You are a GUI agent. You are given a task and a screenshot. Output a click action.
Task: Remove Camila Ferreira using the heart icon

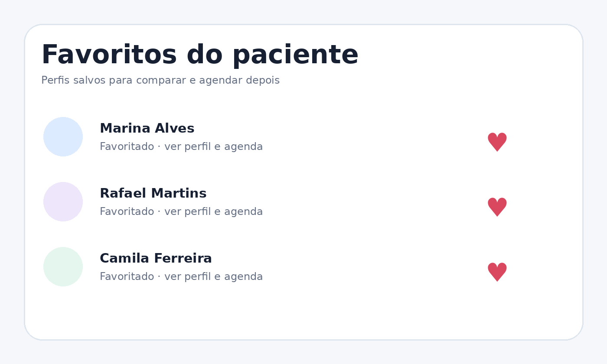coord(497,272)
